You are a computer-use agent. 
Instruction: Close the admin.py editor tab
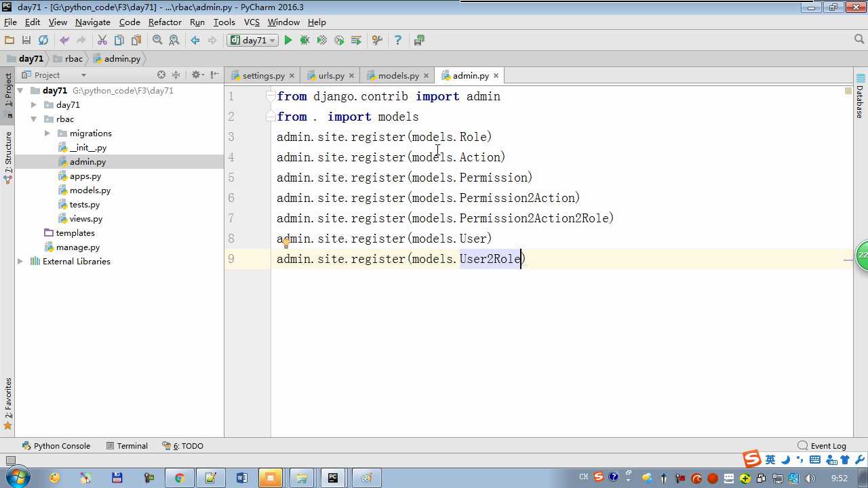tap(496, 76)
